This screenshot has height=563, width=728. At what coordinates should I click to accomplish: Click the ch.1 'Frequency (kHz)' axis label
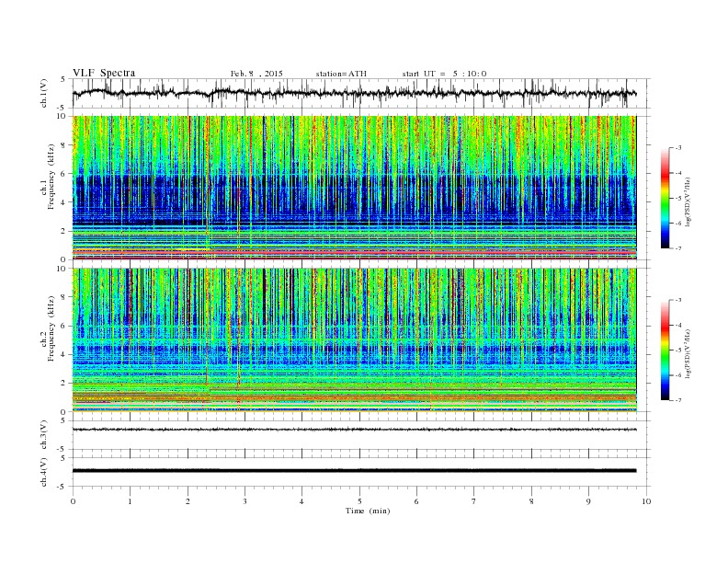pyautogui.click(x=51, y=177)
